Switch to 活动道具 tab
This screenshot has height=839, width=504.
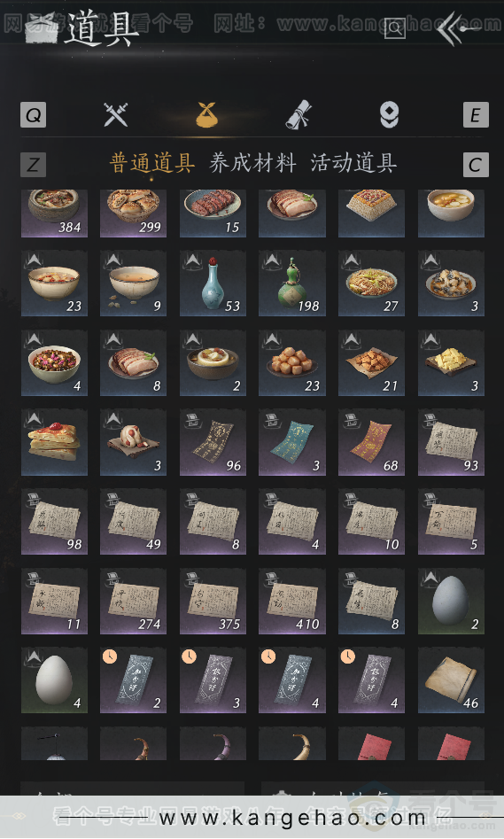pos(353,163)
